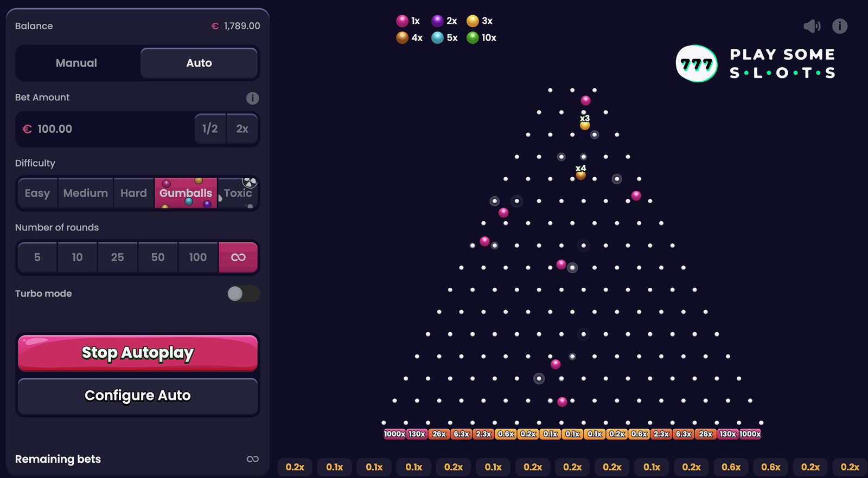Select infinite number of rounds option
Image resolution: width=868 pixels, height=478 pixels.
click(x=238, y=257)
